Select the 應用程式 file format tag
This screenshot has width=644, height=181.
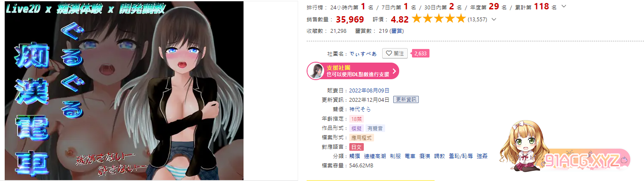click(x=361, y=138)
